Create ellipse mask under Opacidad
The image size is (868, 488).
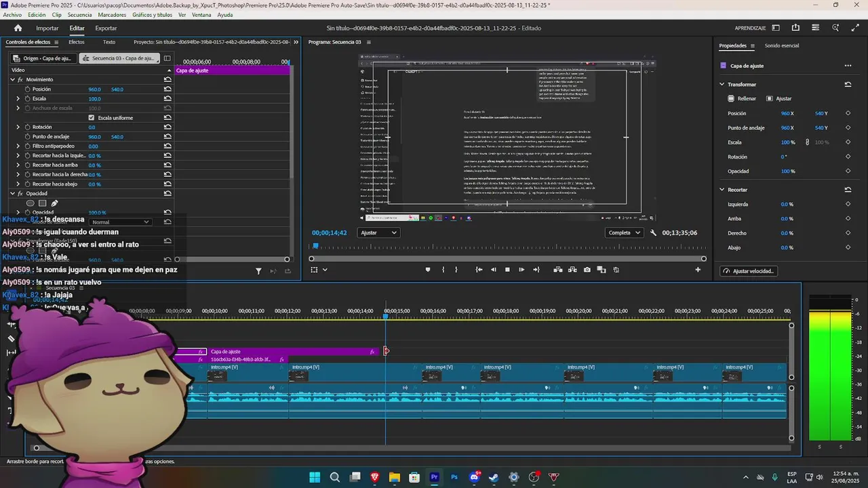(30, 203)
